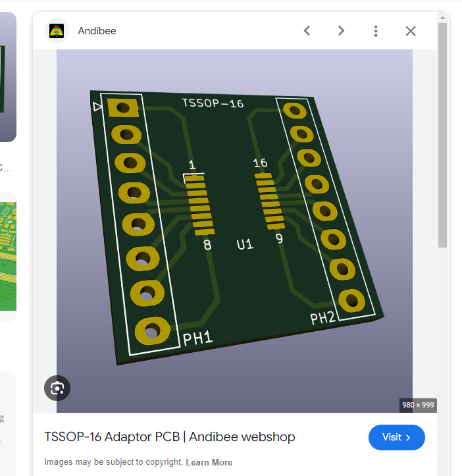Search inside image with Lens icon
This screenshot has width=462, height=476.
coord(57,388)
